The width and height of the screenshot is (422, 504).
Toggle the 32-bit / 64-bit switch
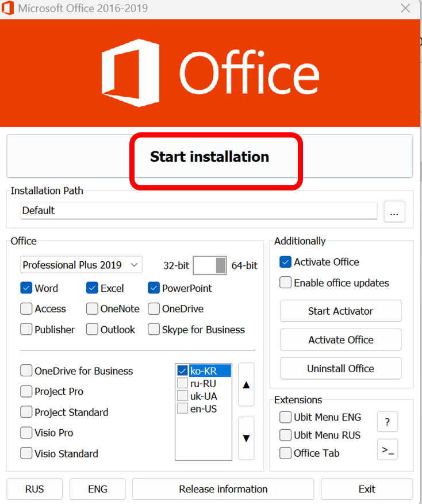pos(210,265)
